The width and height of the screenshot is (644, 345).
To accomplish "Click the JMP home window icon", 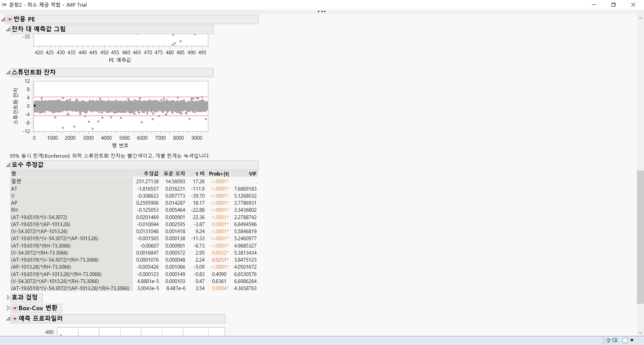I will click(608, 340).
